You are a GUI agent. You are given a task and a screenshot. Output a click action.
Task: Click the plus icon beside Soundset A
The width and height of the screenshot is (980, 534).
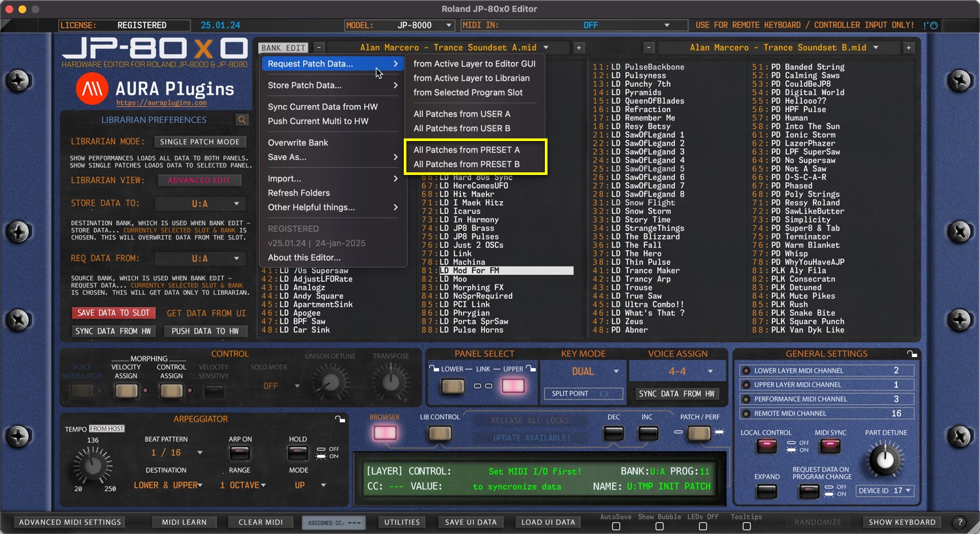(x=578, y=48)
